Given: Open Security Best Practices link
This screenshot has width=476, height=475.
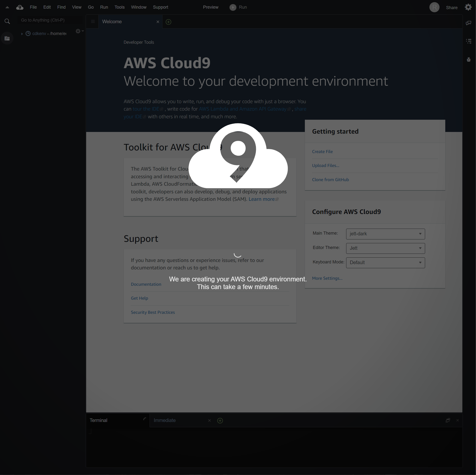Looking at the screenshot, I should 153,312.
